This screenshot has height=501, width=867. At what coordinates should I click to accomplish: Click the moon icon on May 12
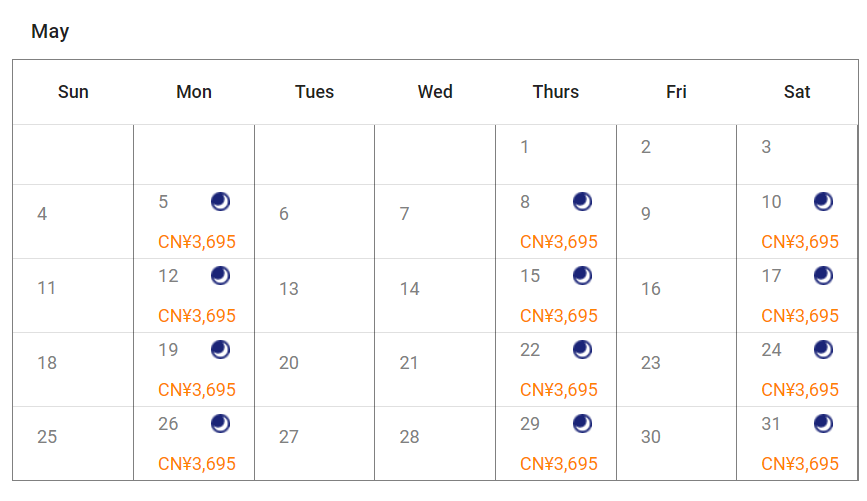pyautogui.click(x=221, y=276)
